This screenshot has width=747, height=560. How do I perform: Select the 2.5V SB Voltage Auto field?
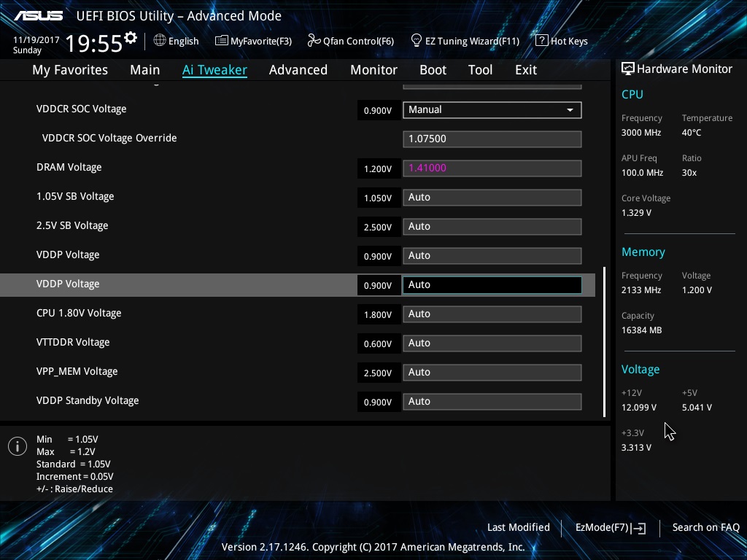click(x=492, y=226)
